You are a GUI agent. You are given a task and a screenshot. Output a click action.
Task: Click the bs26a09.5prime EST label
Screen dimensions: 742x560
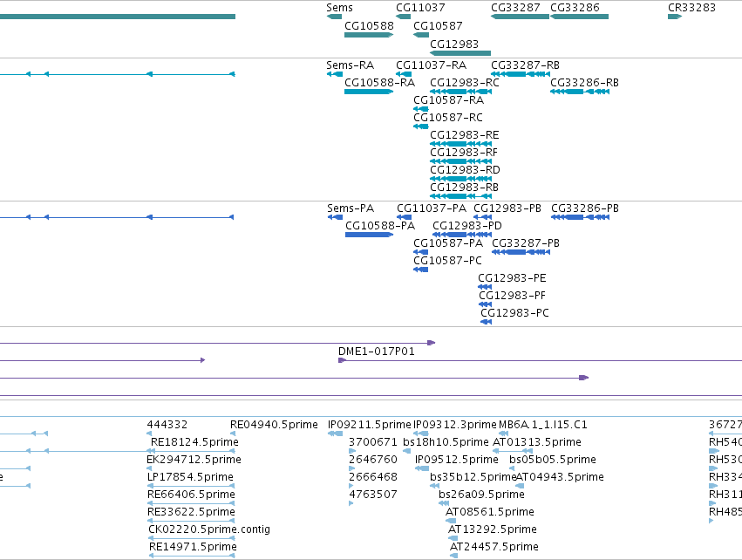pos(481,495)
